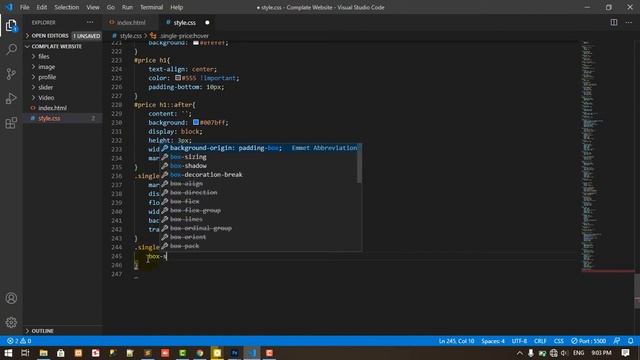Click Spaces: 4 indentation setting

(x=493, y=341)
